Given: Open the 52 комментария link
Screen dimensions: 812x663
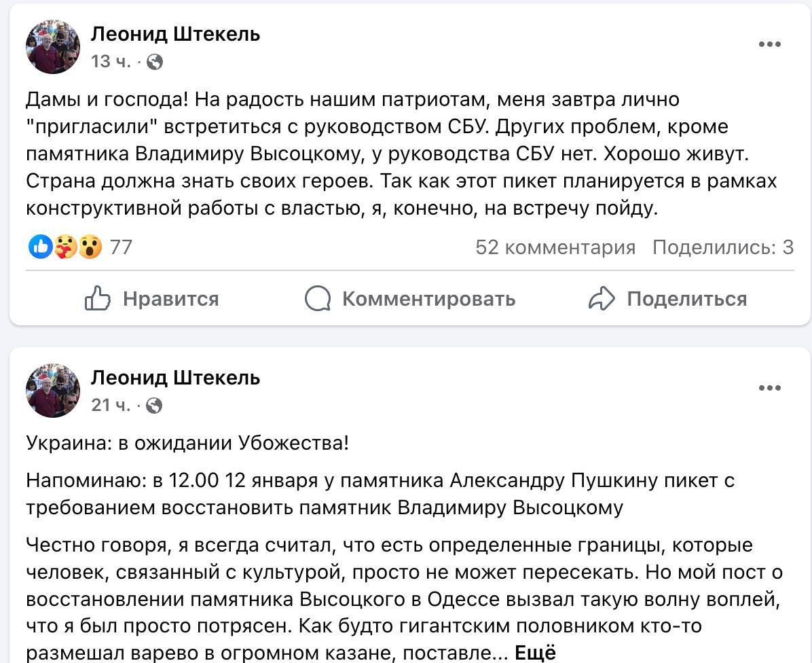Looking at the screenshot, I should pyautogui.click(x=555, y=247).
